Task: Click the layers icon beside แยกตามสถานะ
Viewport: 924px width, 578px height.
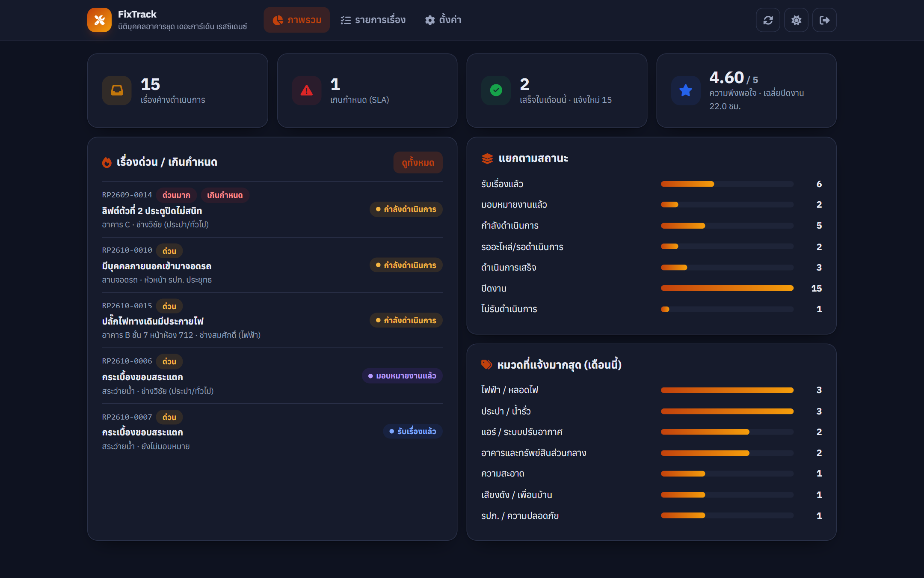Action: pos(487,158)
